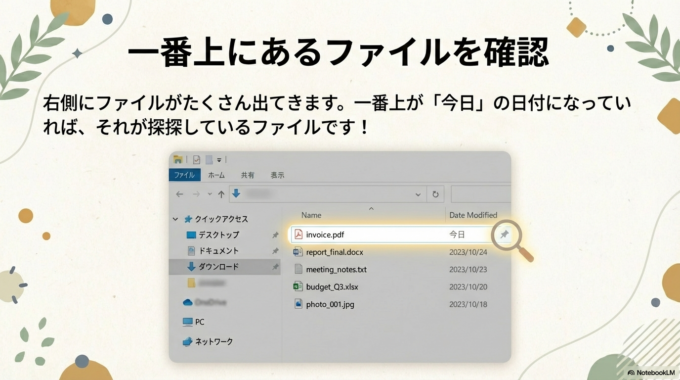Click the Properties checkmark icon in quick access toolbar
This screenshot has width=680, height=380.
(x=196, y=160)
